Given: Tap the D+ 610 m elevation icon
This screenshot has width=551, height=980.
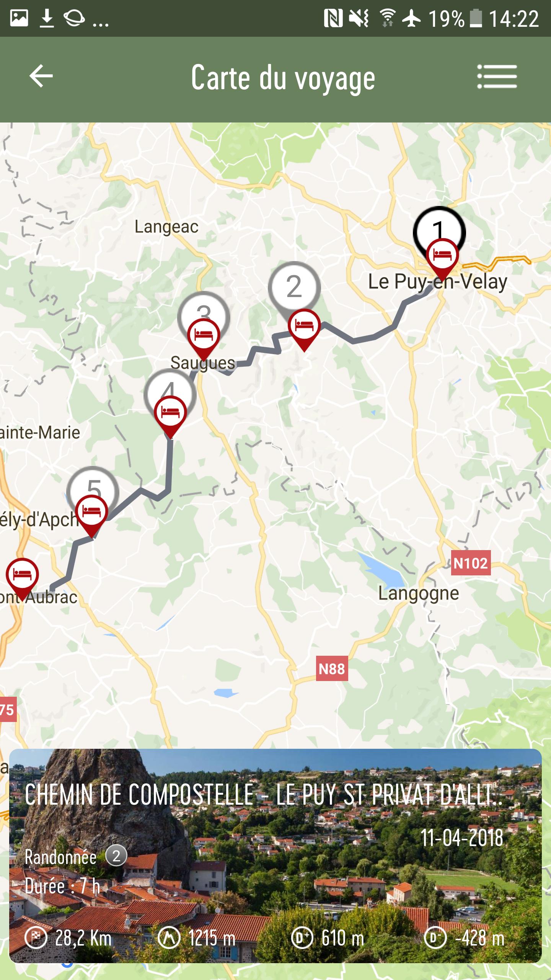Looking at the screenshot, I should (302, 938).
